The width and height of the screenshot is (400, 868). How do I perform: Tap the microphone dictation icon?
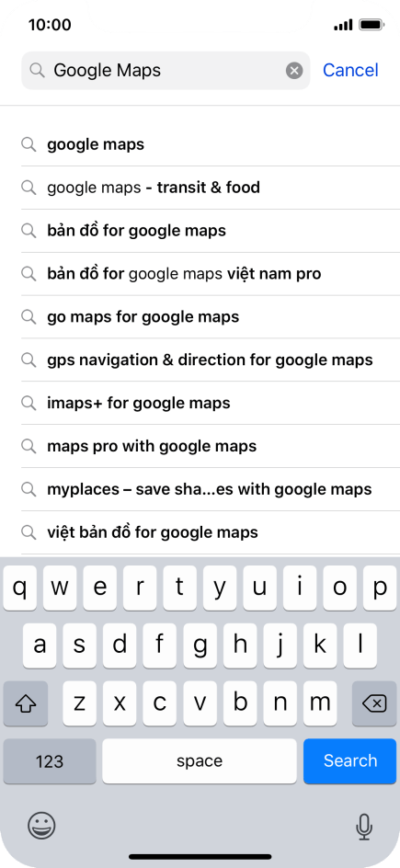(x=363, y=827)
